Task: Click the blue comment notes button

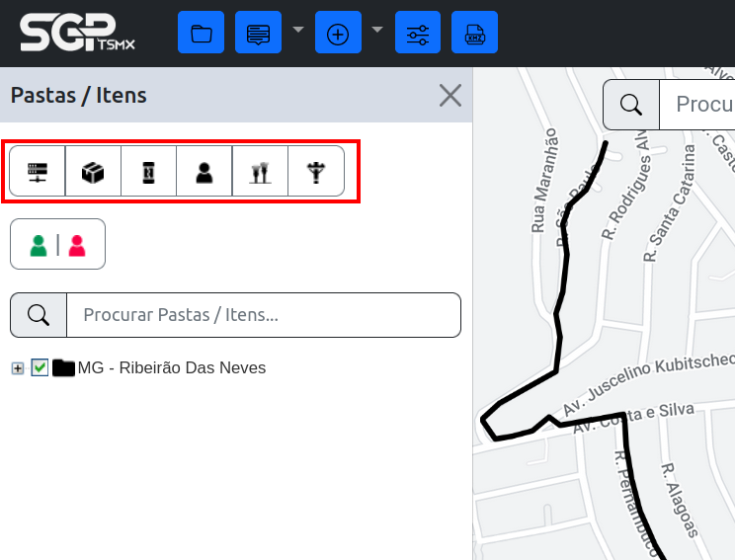Action: coord(258,33)
